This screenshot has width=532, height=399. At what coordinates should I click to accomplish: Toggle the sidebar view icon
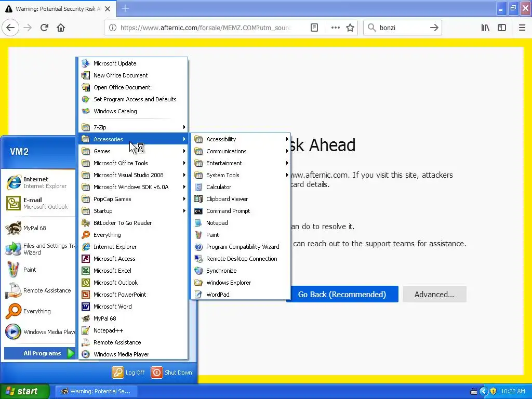point(502,28)
